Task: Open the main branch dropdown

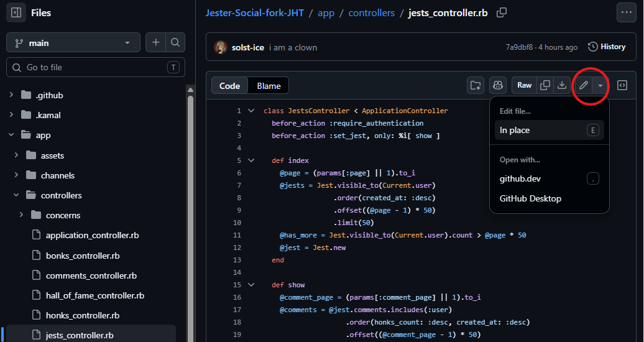Action: pyautogui.click(x=73, y=43)
